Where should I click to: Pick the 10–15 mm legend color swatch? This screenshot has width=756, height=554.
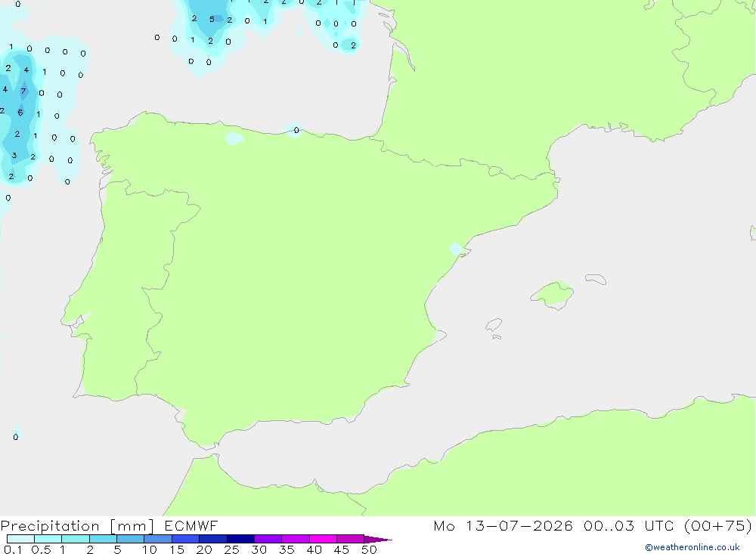pyautogui.click(x=158, y=539)
